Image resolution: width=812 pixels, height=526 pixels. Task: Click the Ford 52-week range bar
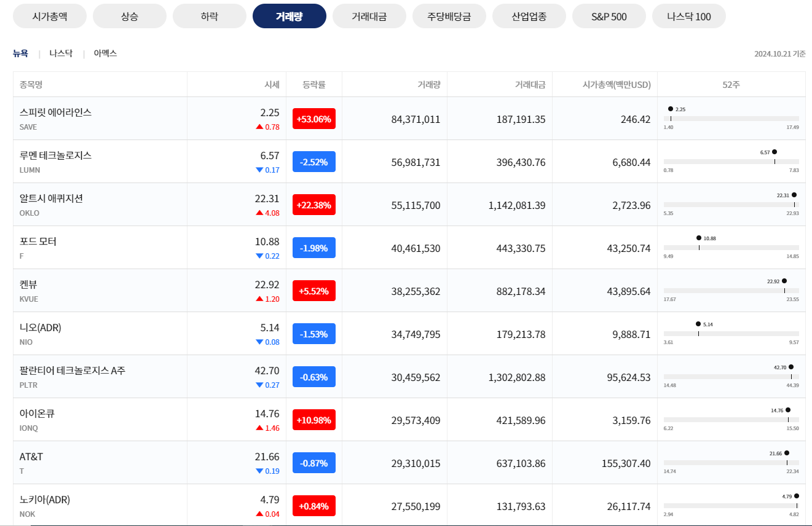click(731, 248)
